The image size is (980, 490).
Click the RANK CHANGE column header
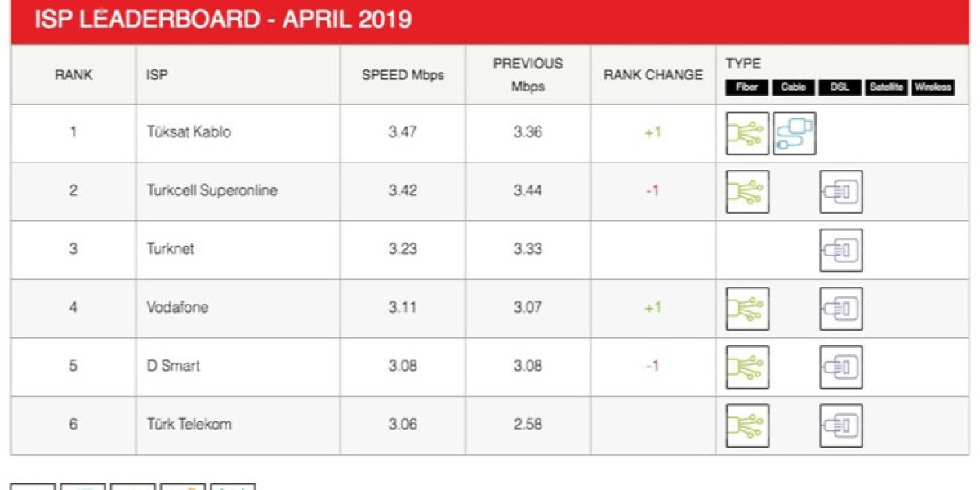point(653,75)
